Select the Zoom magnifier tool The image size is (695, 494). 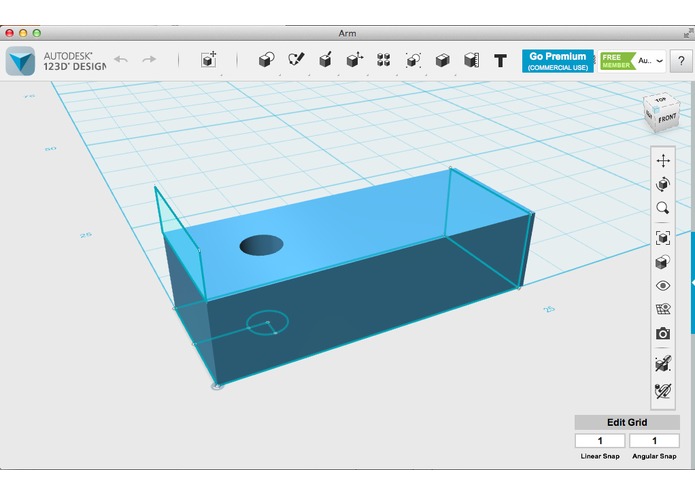[663, 208]
